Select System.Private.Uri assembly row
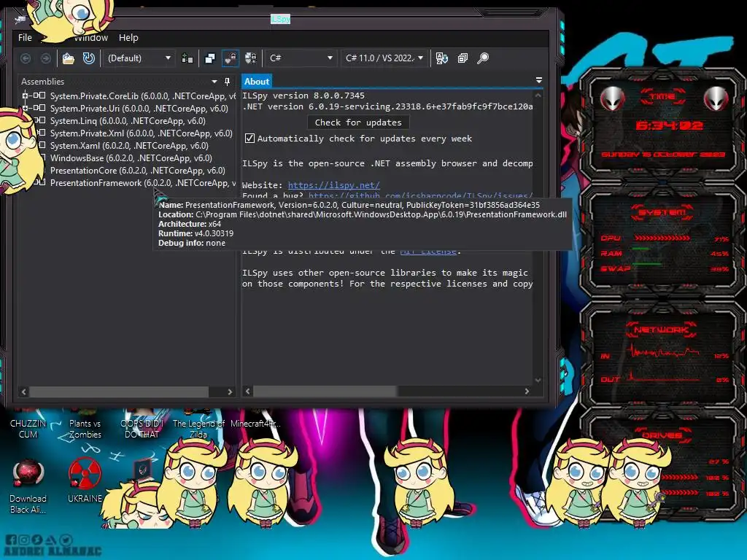Viewport: 747px width, 560px height. tap(139, 108)
